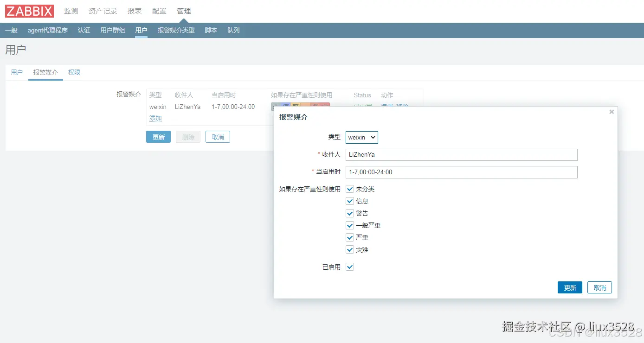This screenshot has width=644, height=343.
Task: Toggle the 严重 severity checkbox
Action: click(350, 237)
